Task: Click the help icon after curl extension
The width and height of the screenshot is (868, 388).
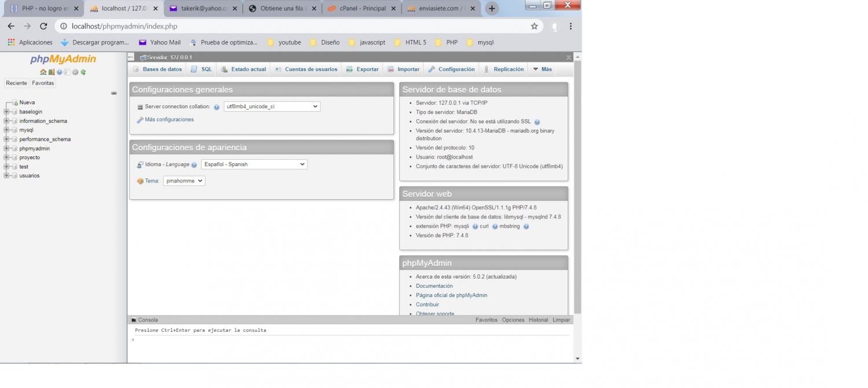Action: pos(495,226)
